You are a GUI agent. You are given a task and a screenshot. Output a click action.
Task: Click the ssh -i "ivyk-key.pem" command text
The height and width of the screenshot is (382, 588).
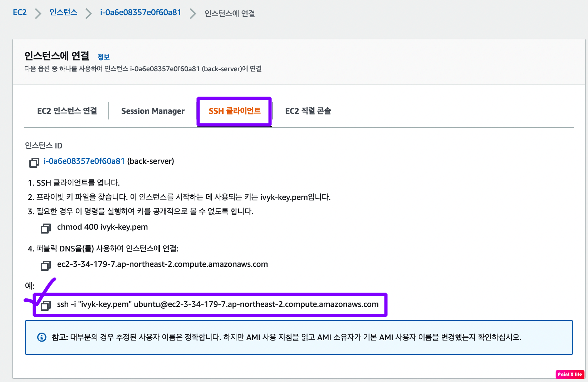tap(218, 304)
